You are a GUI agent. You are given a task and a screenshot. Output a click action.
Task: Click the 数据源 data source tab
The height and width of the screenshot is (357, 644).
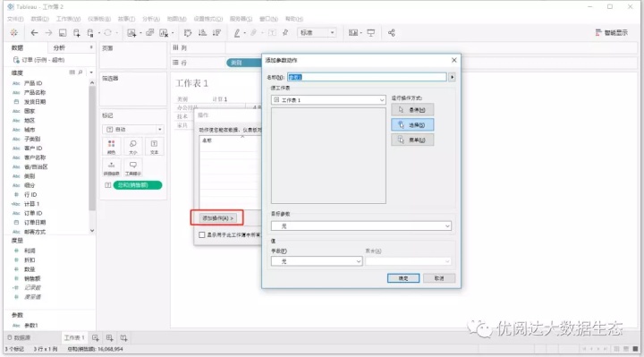pyautogui.click(x=20, y=337)
